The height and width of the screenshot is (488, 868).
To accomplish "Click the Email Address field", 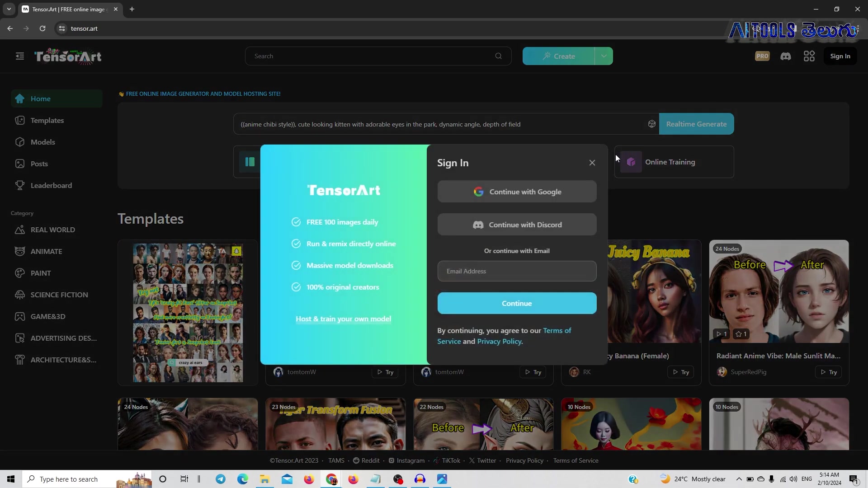I will click(517, 271).
